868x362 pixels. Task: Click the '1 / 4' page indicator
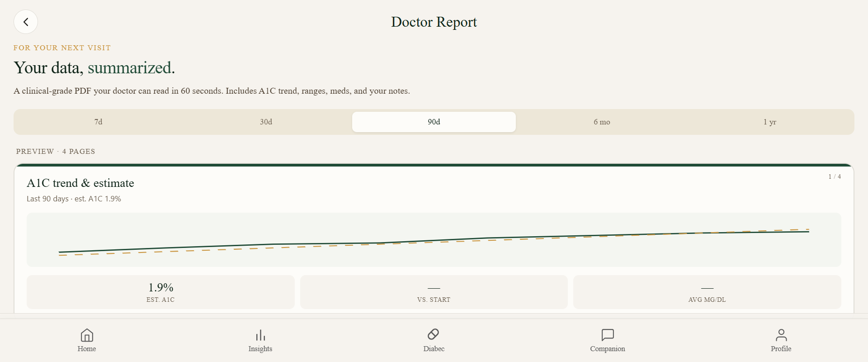835,176
